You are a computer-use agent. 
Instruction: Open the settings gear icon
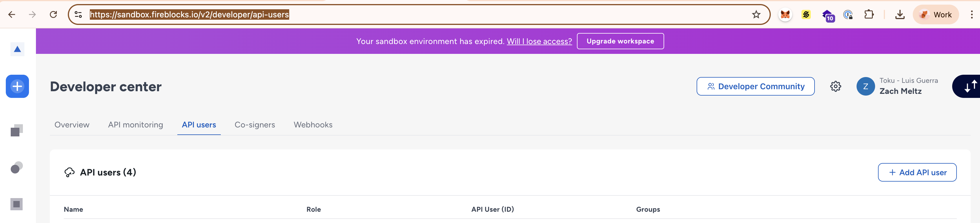835,86
